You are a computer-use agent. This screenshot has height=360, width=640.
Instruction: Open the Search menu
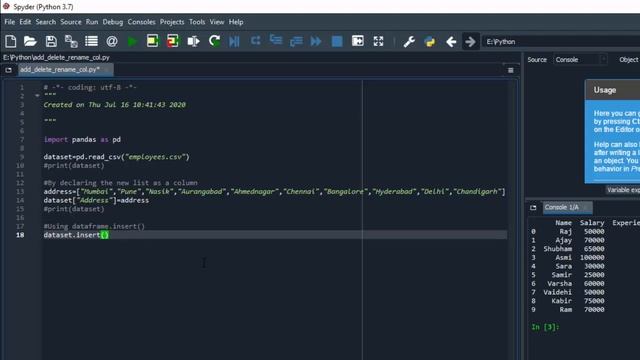[46, 22]
